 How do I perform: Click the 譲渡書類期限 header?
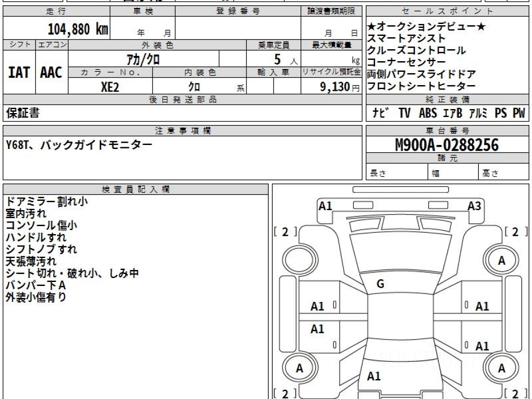[332, 12]
